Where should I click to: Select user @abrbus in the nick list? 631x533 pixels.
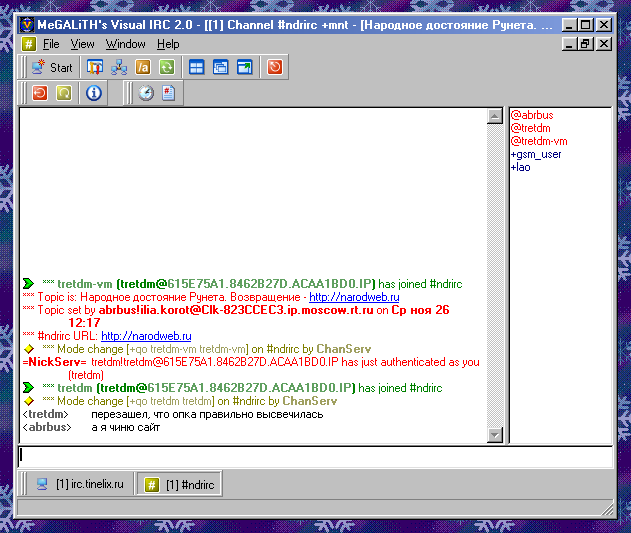point(531,115)
